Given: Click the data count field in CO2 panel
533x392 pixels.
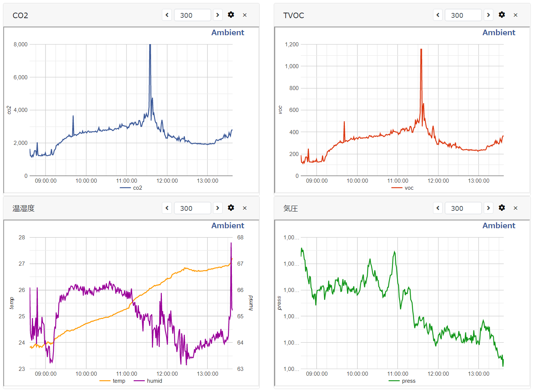Looking at the screenshot, I should (x=192, y=15).
